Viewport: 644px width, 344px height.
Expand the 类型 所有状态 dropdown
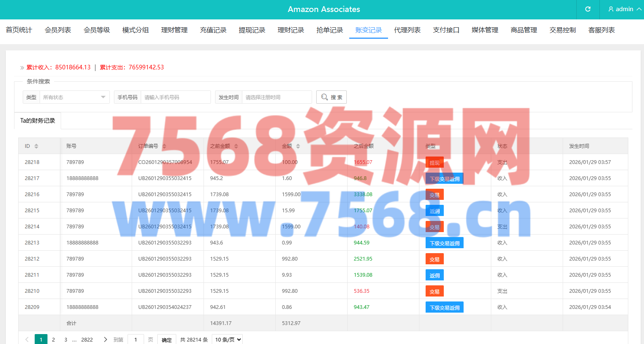click(74, 97)
